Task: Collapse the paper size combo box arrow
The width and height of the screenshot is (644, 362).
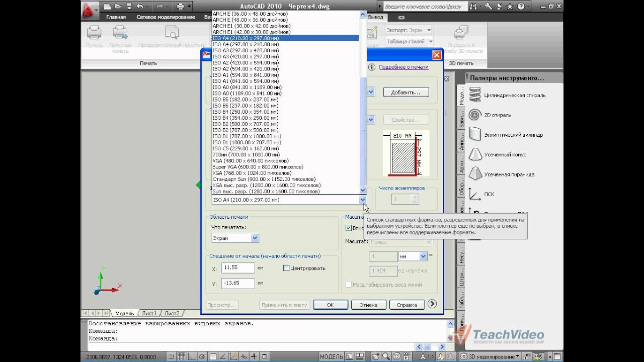Action: 363,200
